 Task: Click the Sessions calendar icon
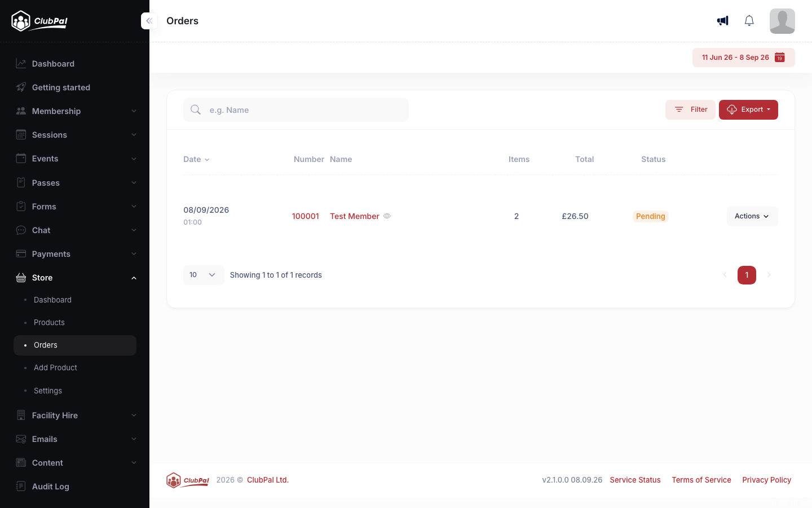(21, 135)
